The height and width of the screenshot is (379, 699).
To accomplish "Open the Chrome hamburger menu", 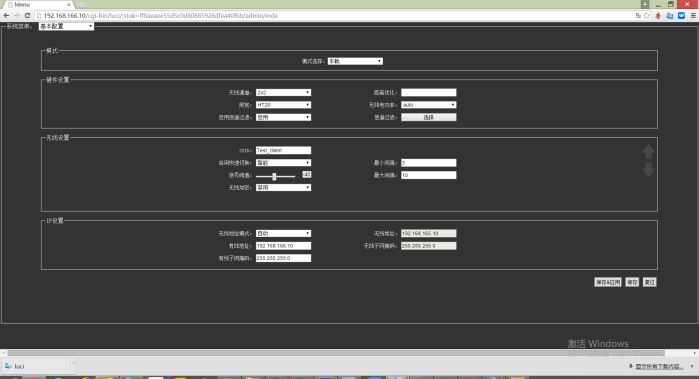I will pyautogui.click(x=693, y=16).
